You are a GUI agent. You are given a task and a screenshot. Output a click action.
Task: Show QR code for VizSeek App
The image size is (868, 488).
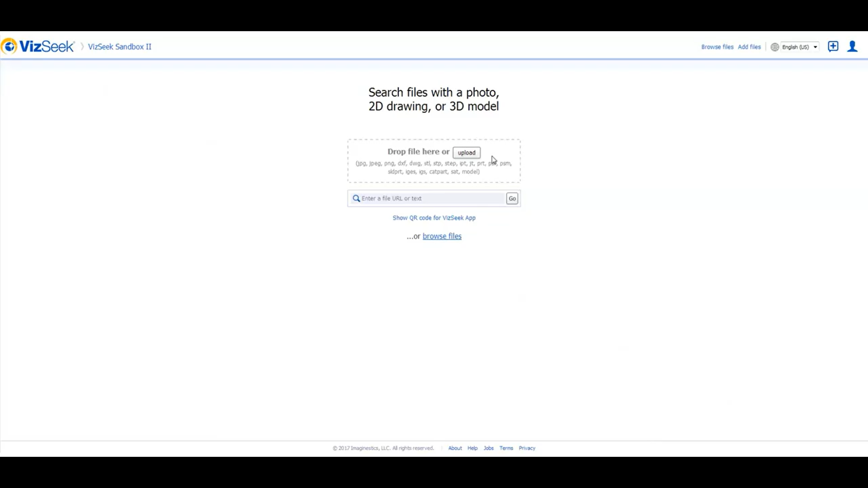(x=434, y=218)
